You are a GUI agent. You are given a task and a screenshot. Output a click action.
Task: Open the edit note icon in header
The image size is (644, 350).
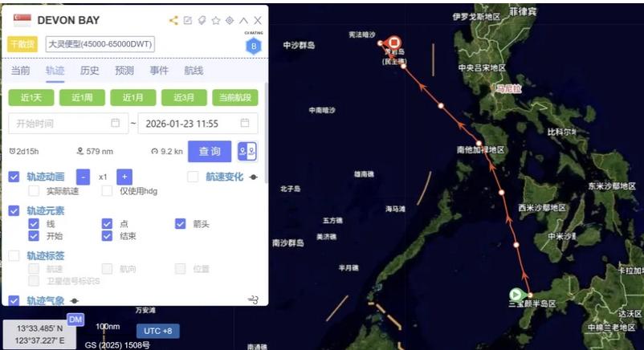click(188, 21)
